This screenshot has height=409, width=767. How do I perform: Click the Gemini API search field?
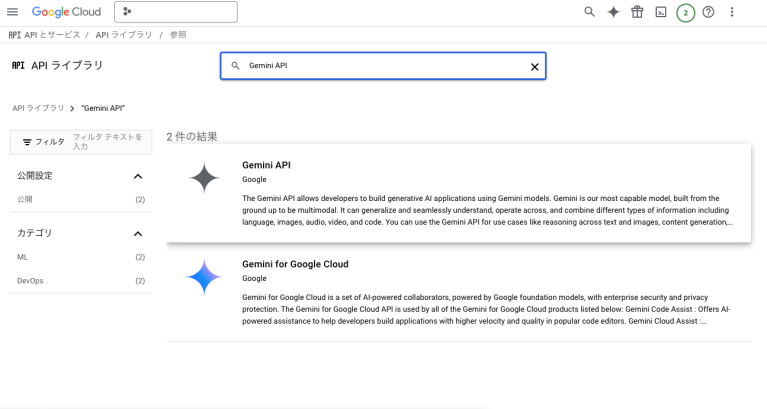(383, 66)
